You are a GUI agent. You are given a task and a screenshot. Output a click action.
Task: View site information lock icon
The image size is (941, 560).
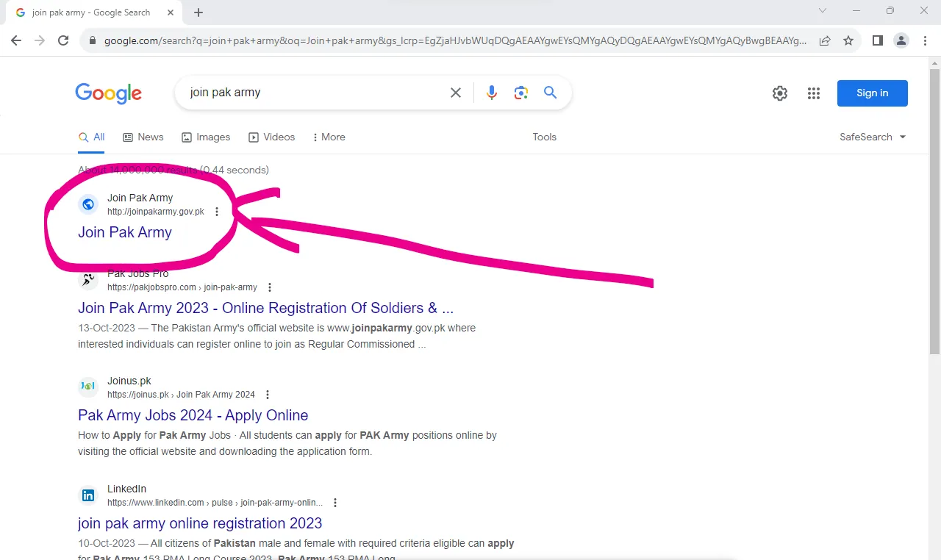93,40
